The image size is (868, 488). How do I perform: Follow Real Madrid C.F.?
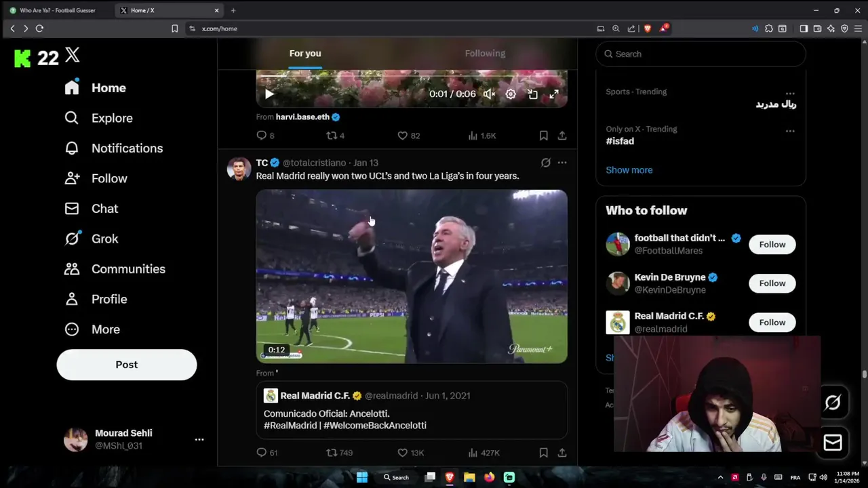[772, 323]
